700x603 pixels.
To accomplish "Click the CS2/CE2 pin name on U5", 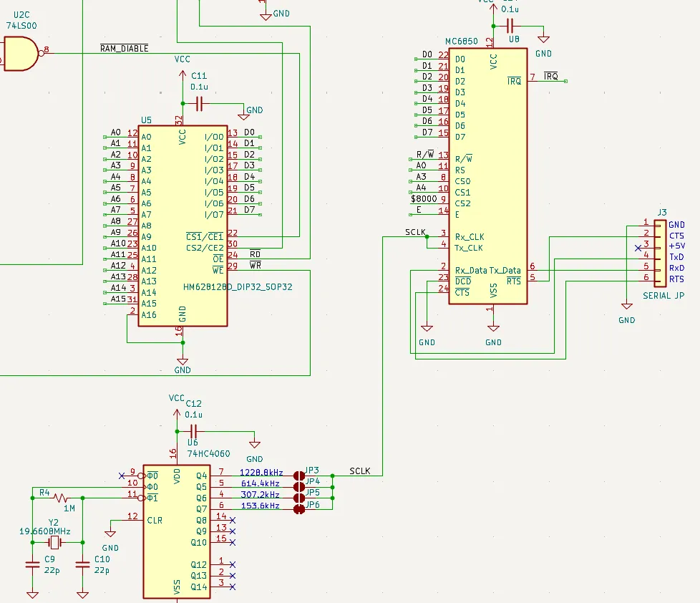I will 205,248.
